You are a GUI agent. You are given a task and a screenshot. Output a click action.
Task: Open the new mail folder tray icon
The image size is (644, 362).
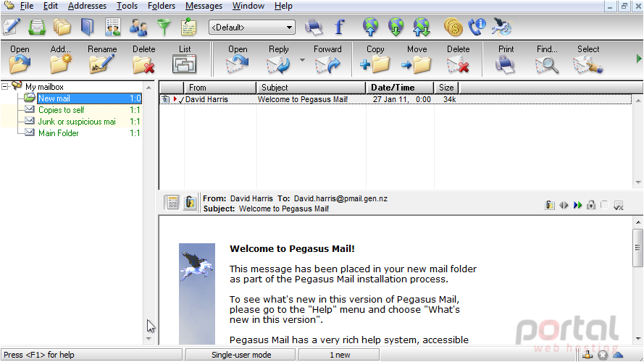pos(37,27)
